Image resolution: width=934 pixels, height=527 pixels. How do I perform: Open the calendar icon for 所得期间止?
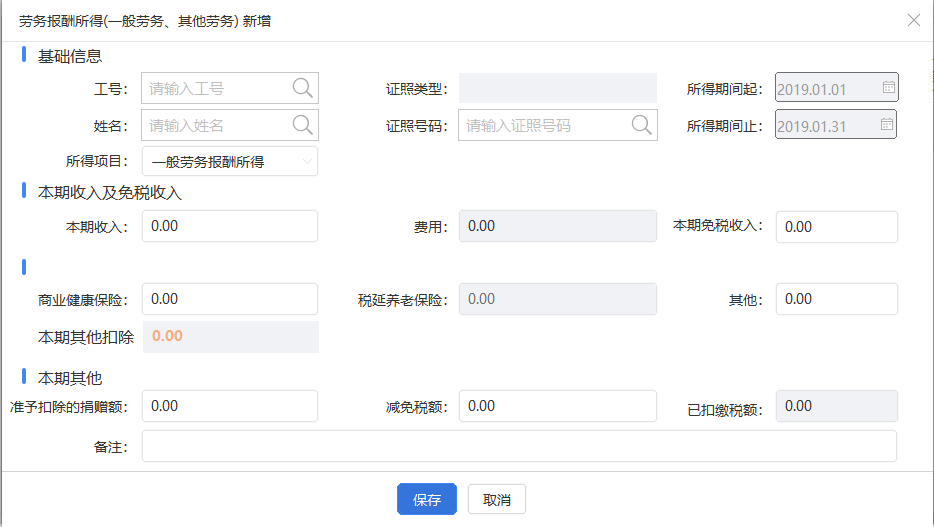887,124
